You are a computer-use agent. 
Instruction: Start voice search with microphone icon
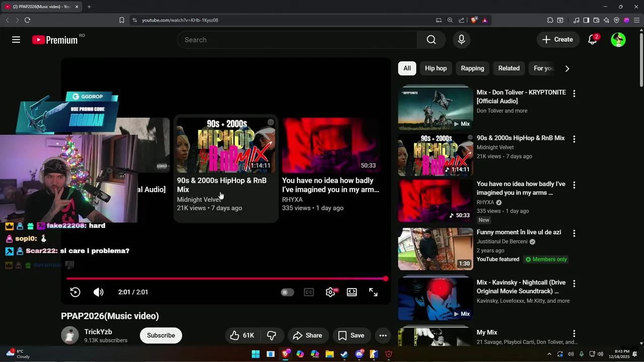click(461, 40)
